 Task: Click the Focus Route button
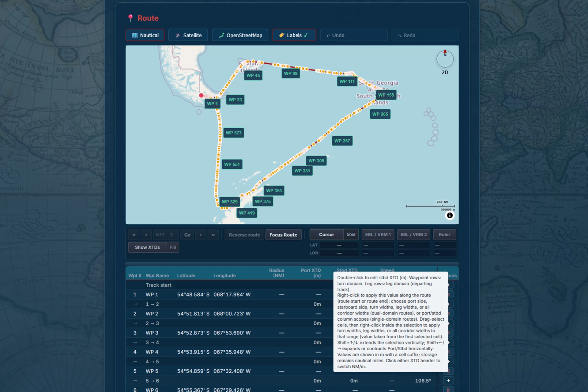283,235
